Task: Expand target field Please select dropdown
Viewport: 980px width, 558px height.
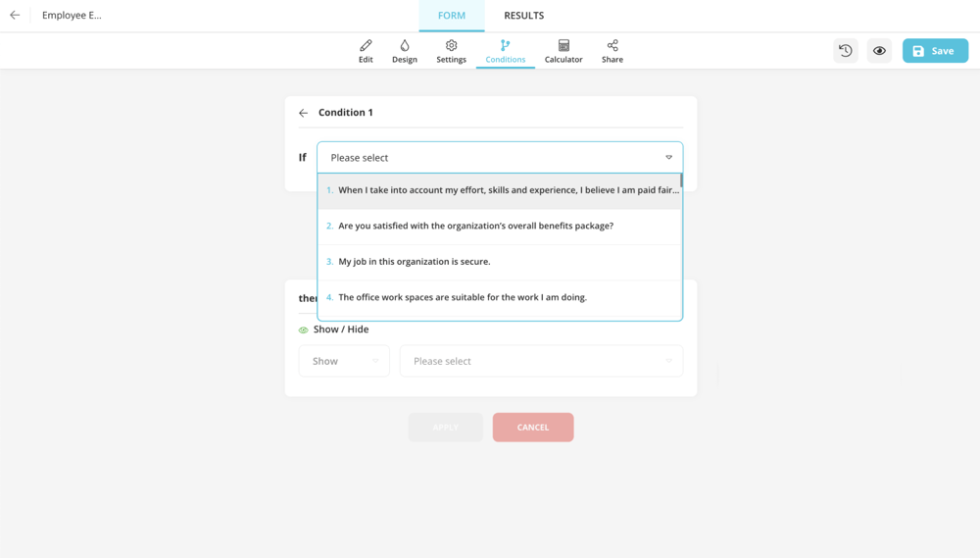Action: 541,361
